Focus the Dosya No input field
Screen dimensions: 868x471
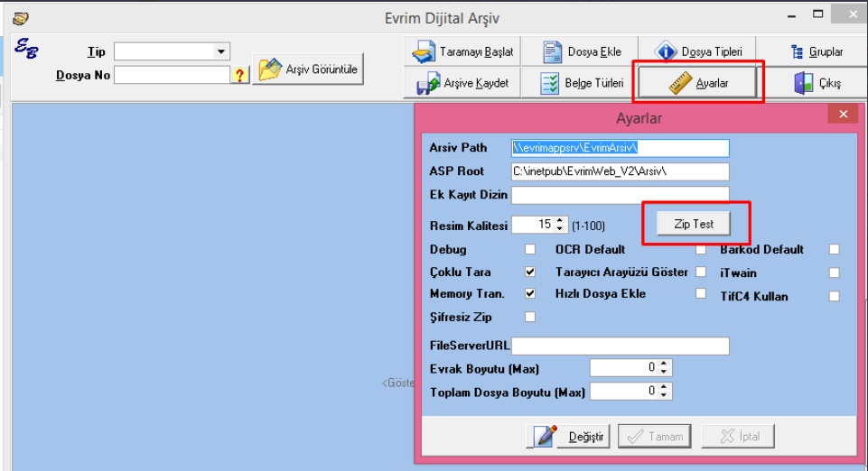point(173,75)
